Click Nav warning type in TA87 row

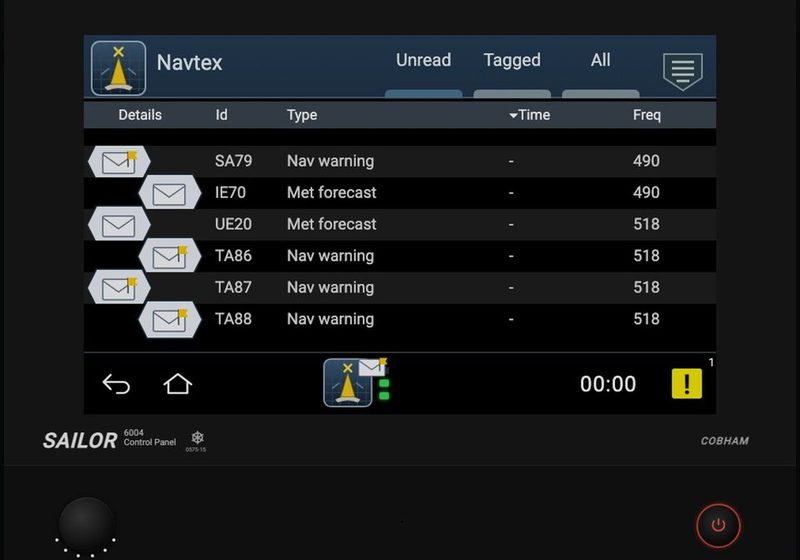coord(330,288)
